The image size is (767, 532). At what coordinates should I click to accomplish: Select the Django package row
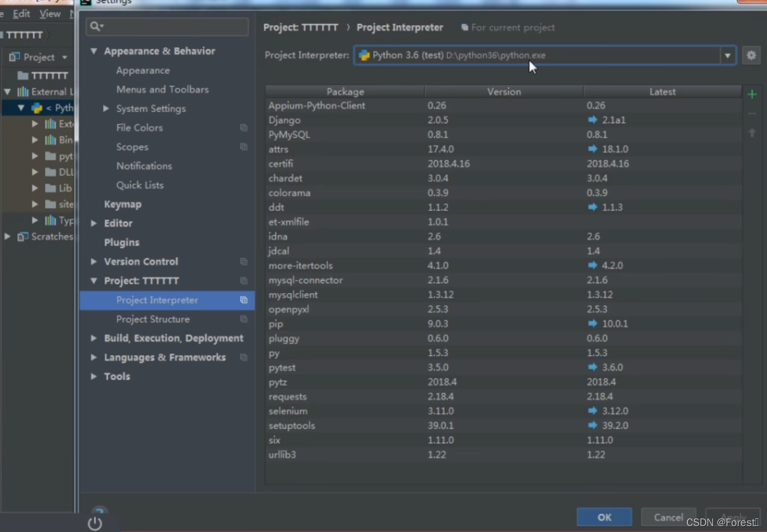click(504, 120)
